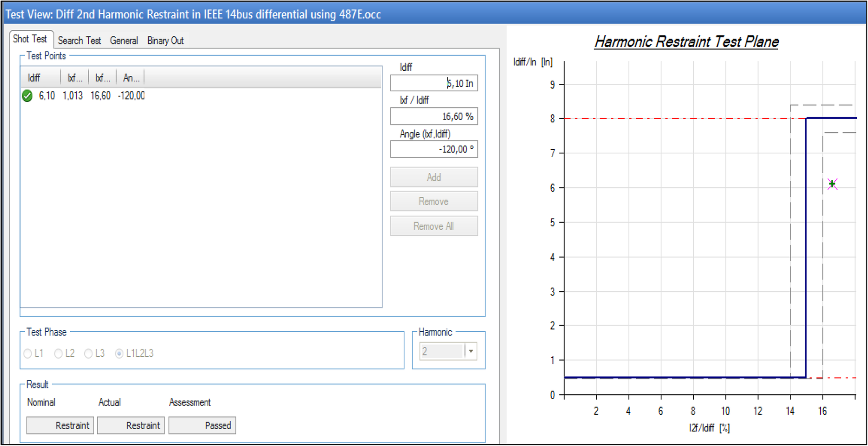Click the Passed assessment field
This screenshot has width=868, height=446.
click(x=202, y=425)
